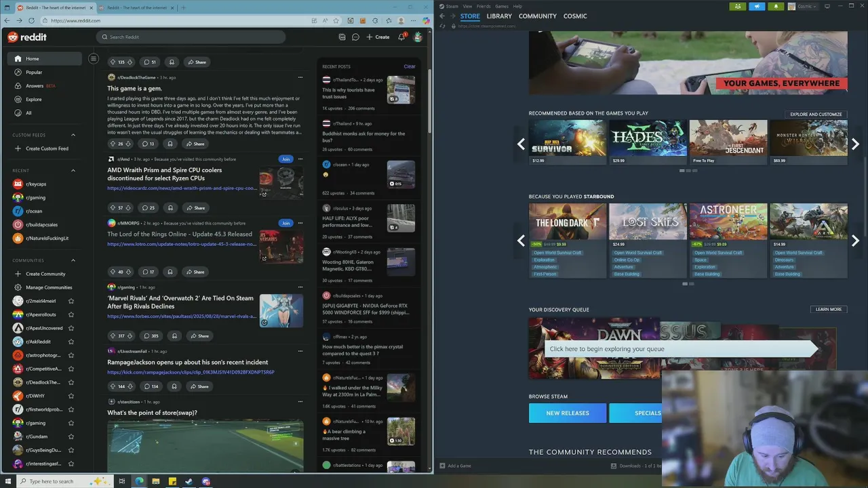Star r/firstworldprob... community
The height and width of the screenshot is (488, 868).
tap(71, 409)
